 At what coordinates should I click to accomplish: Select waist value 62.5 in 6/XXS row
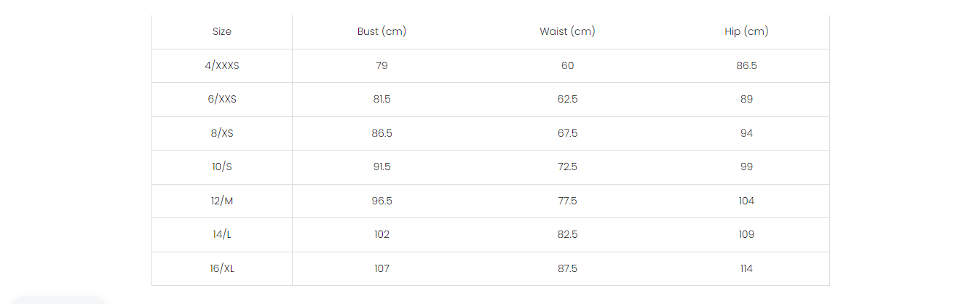click(567, 99)
